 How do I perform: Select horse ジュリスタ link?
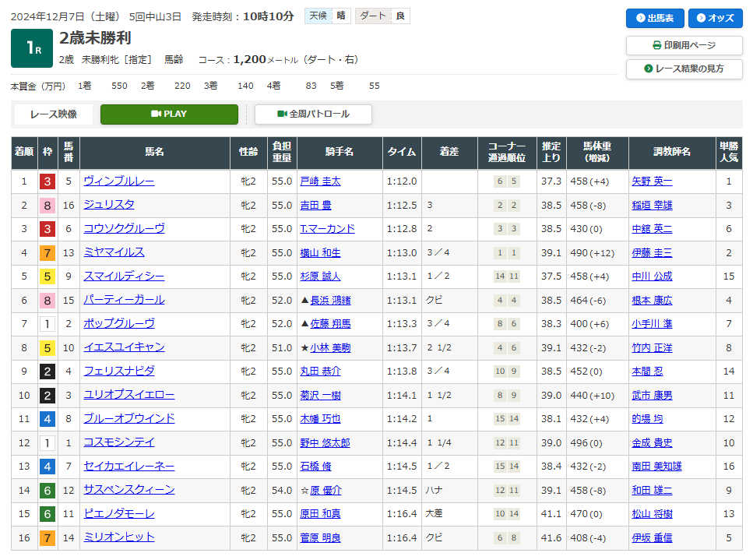(109, 205)
